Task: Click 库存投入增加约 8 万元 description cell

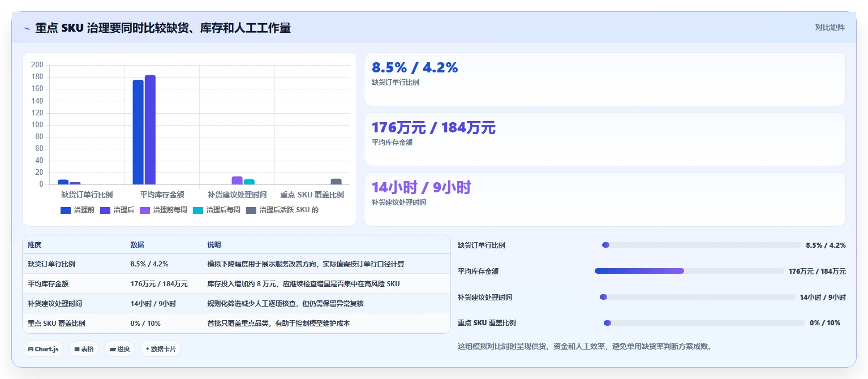Action: (x=303, y=283)
